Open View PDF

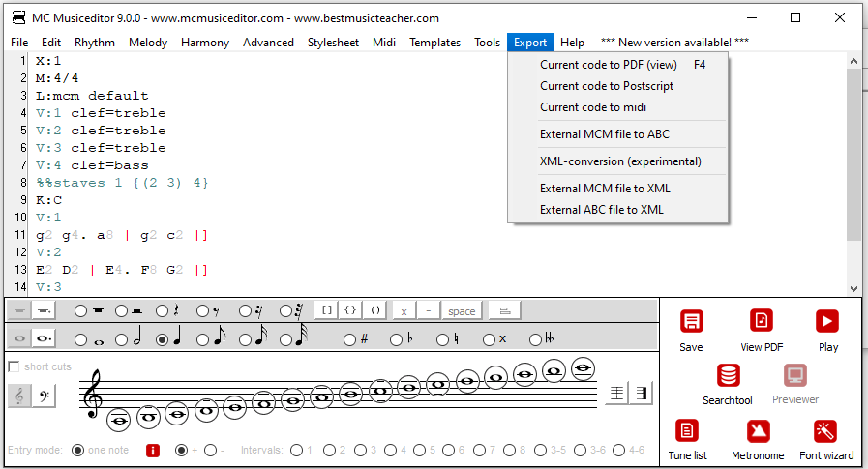[x=762, y=321]
